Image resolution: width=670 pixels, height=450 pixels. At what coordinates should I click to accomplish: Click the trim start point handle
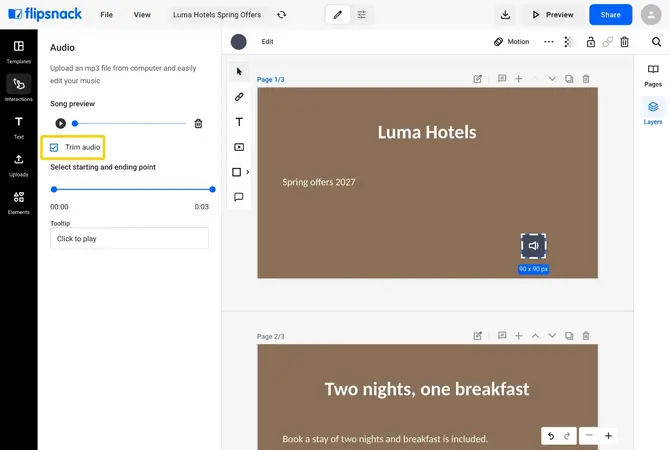point(54,189)
